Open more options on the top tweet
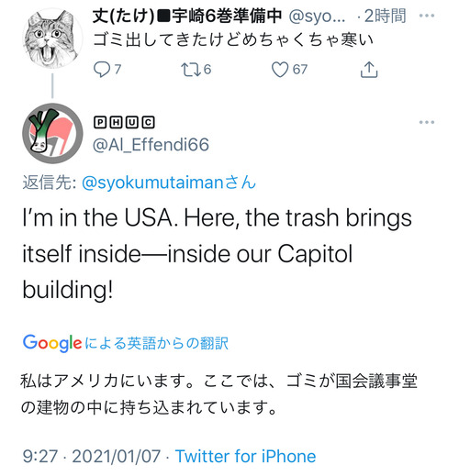Screen dimensions: 459x476 point(427,16)
